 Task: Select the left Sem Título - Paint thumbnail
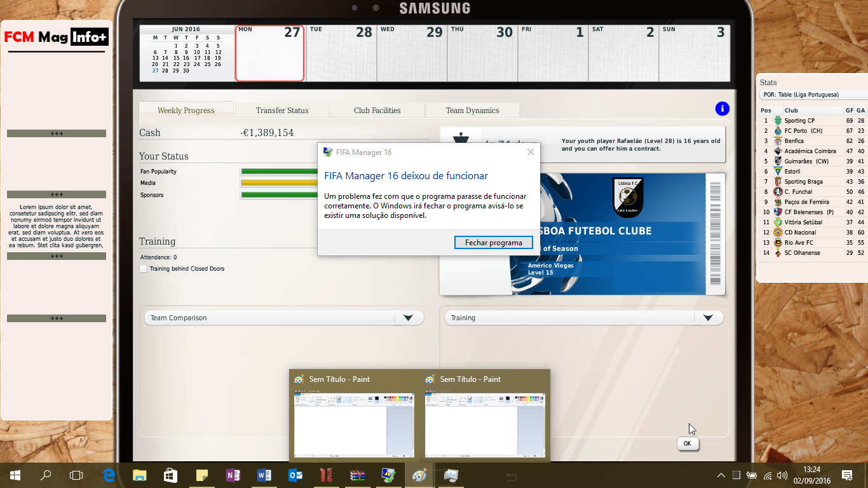(x=353, y=416)
